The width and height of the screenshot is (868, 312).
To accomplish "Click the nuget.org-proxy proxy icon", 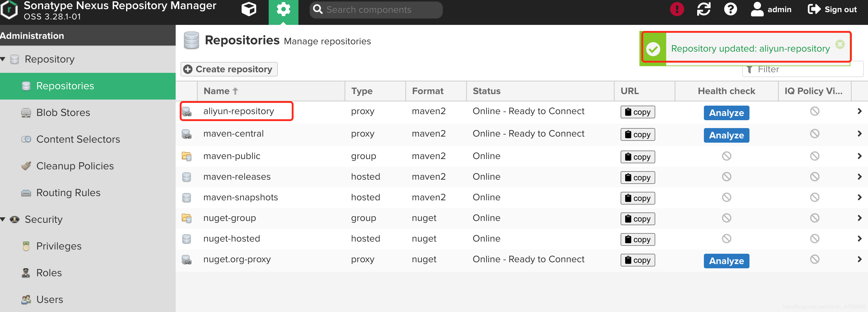I will 186,259.
